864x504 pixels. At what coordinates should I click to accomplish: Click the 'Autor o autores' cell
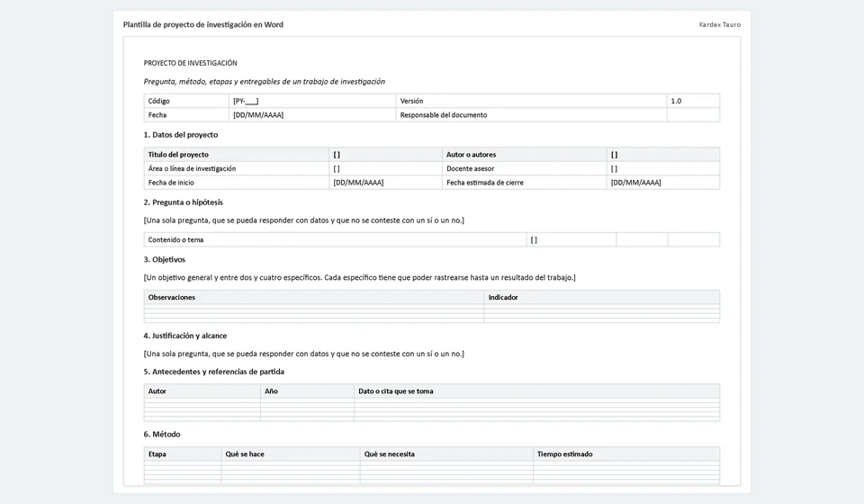click(x=524, y=155)
